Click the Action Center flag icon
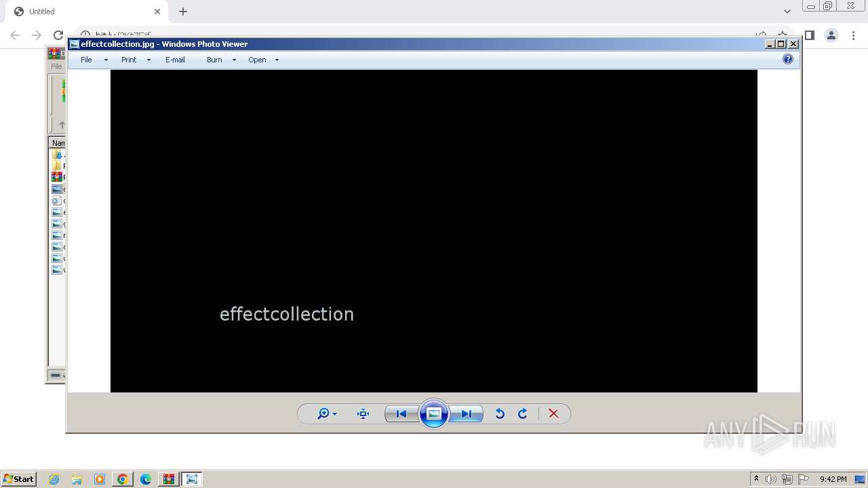The image size is (868, 488). point(804,479)
